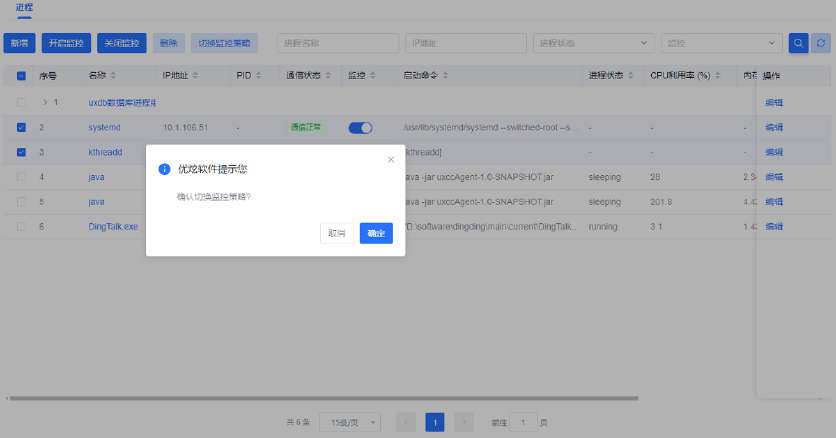Viewport: 836px width, 438px height.
Task: Click the sort icon on PID column
Action: pos(259,75)
